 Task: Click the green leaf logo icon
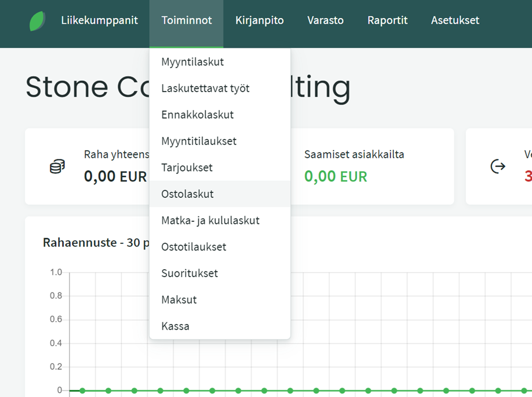(37, 21)
